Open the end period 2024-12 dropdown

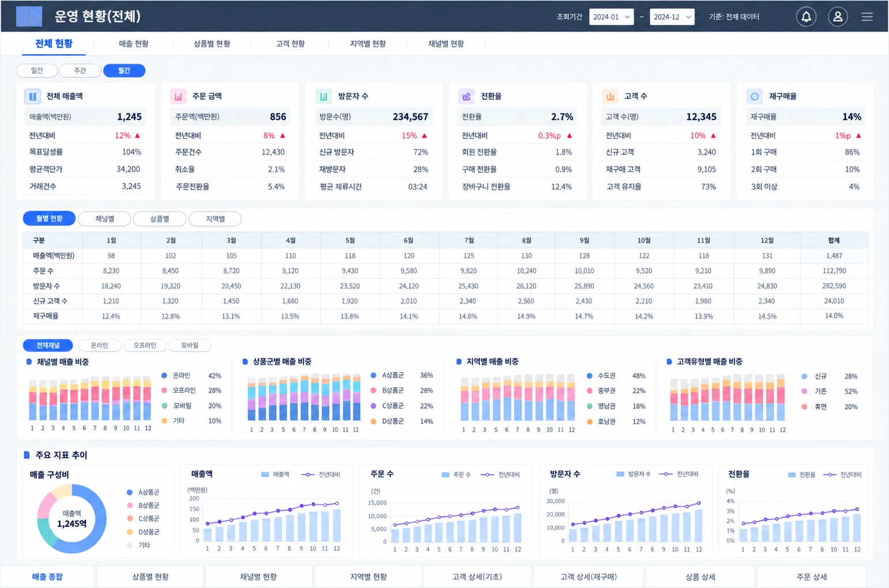click(x=672, y=17)
